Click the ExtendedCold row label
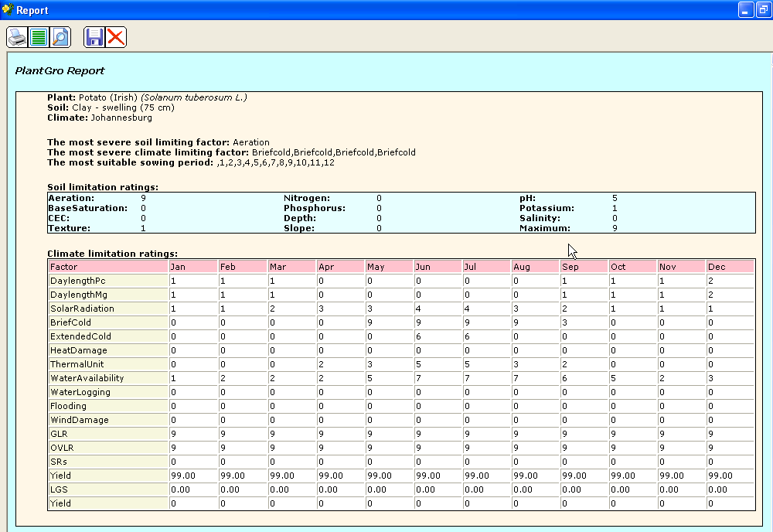The width and height of the screenshot is (773, 532). (x=80, y=336)
